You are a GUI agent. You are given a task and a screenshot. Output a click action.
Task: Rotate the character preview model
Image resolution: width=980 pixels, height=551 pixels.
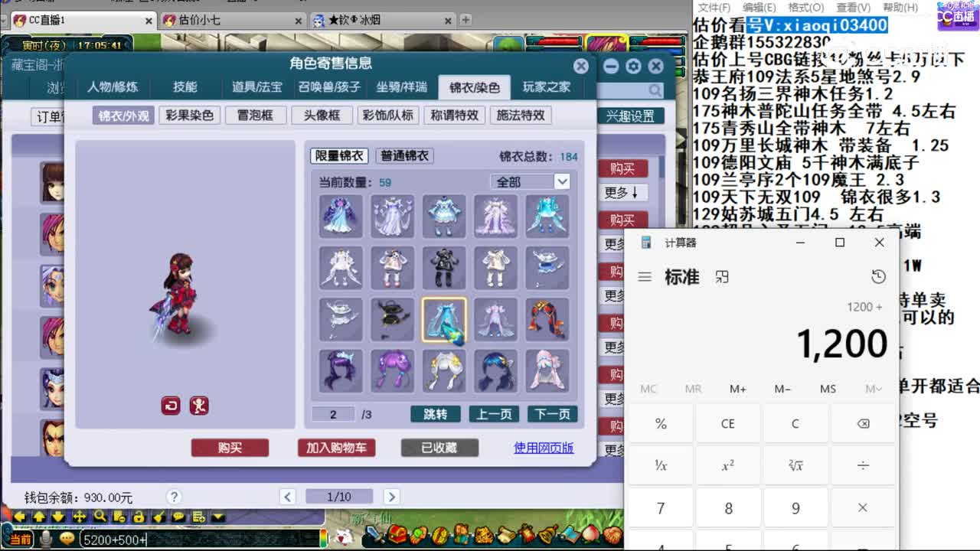point(171,406)
